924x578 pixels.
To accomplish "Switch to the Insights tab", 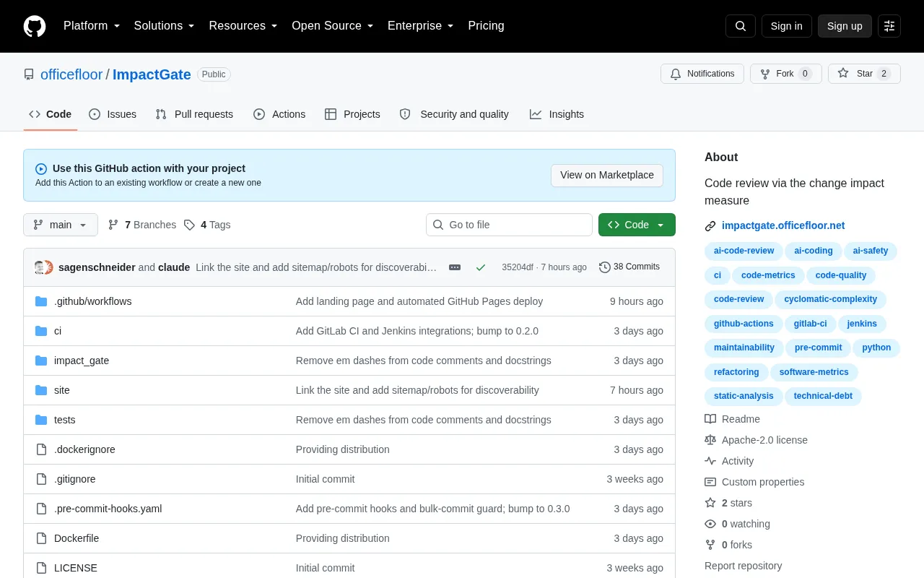I will tap(557, 114).
